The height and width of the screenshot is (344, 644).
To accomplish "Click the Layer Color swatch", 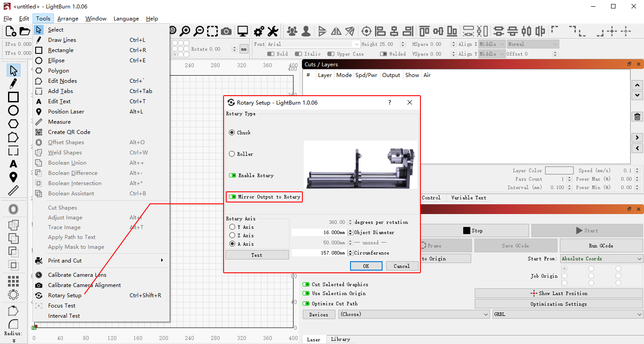I will [x=559, y=170].
